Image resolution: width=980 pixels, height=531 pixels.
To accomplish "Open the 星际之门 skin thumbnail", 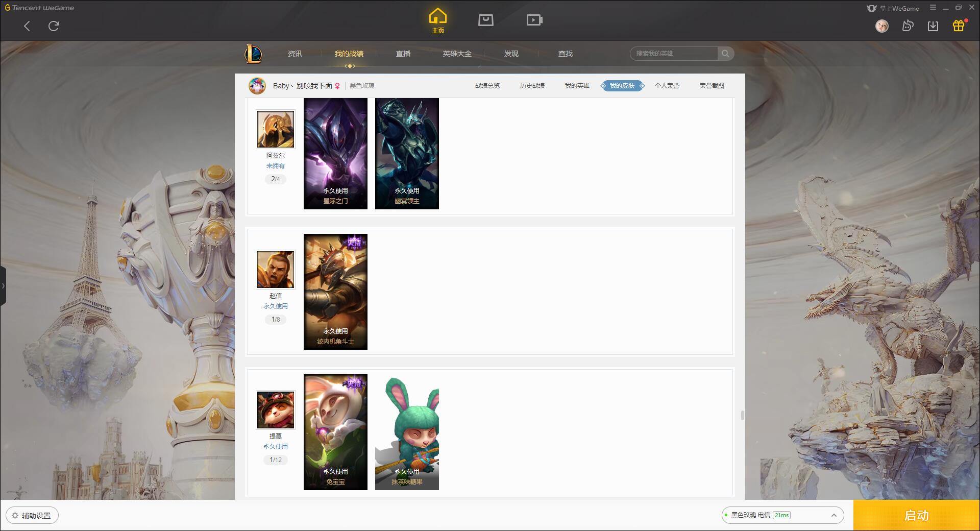I will click(x=335, y=153).
